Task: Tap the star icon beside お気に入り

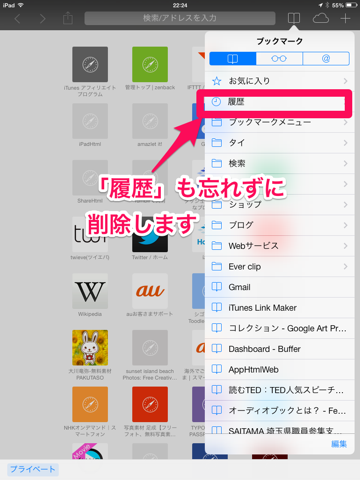Action: [217, 81]
